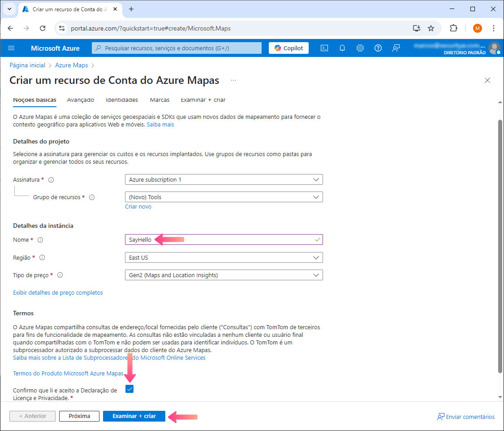Close the Criar um recurso browser tab
The image size is (504, 431).
pyautogui.click(x=115, y=9)
